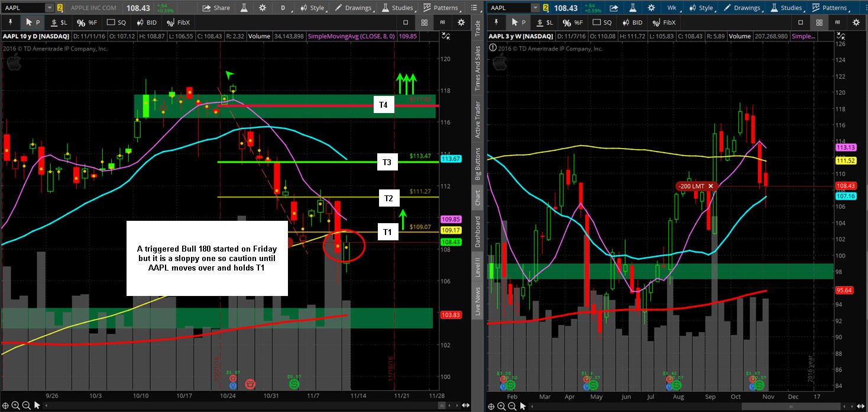
Task: Open chart settings gear on right top toolbar
Action: coord(651,8)
